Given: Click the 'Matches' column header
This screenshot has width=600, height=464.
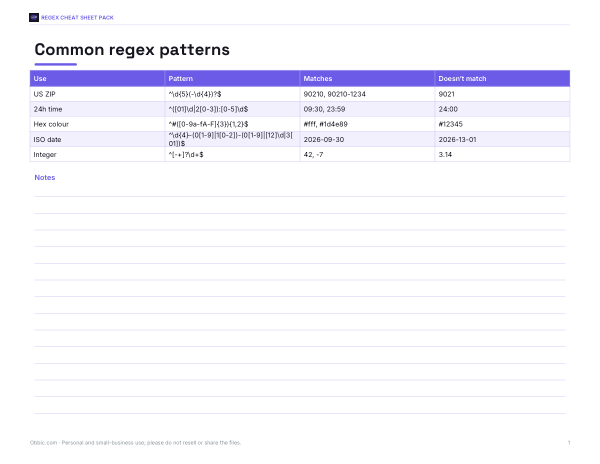Looking at the screenshot, I should coord(367,78).
